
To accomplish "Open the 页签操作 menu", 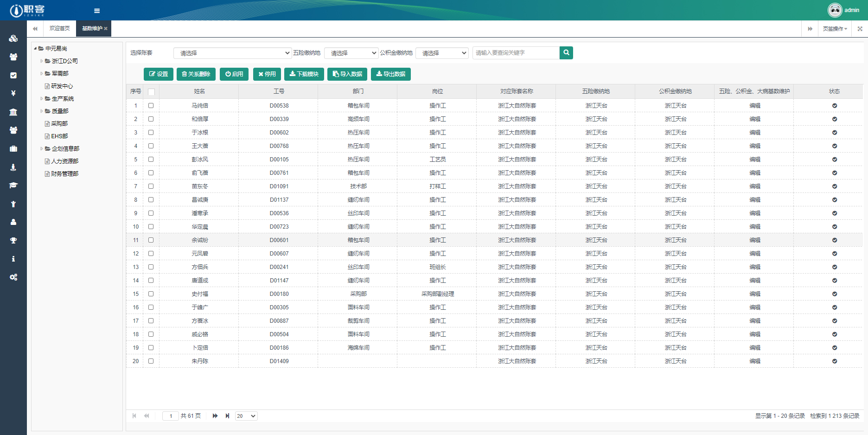I will (x=835, y=29).
